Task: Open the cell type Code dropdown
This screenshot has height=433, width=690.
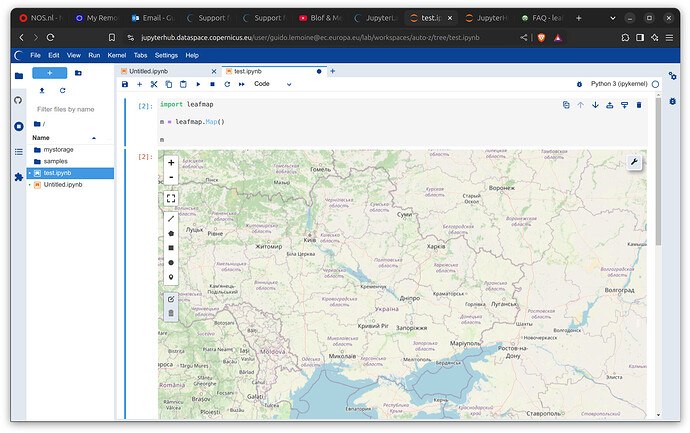Action: click(x=272, y=85)
